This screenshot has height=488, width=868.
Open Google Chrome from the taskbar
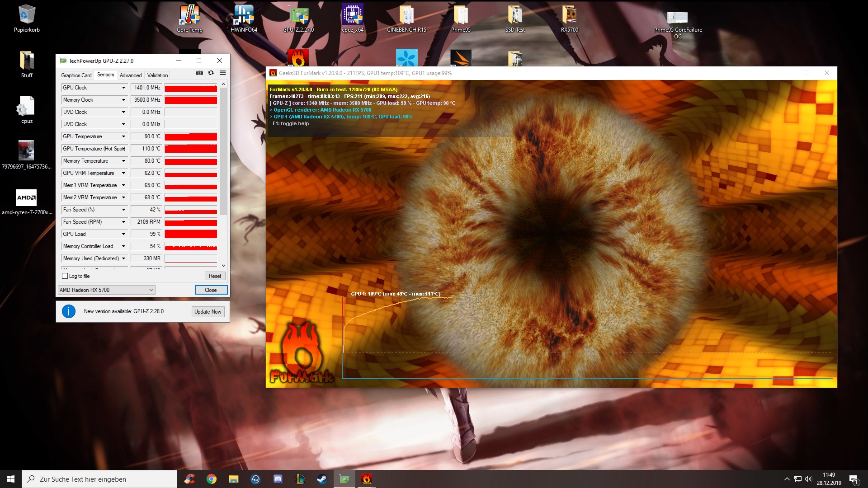(x=212, y=479)
